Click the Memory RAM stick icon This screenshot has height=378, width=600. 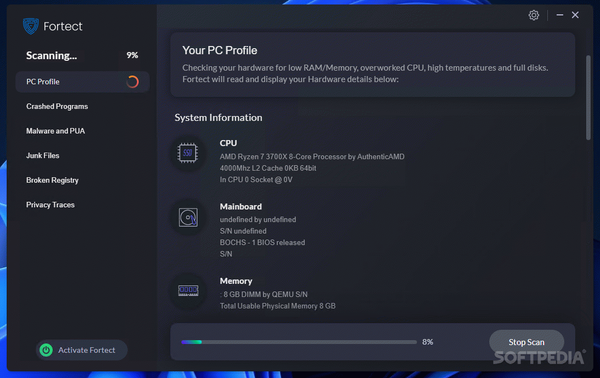click(x=188, y=291)
